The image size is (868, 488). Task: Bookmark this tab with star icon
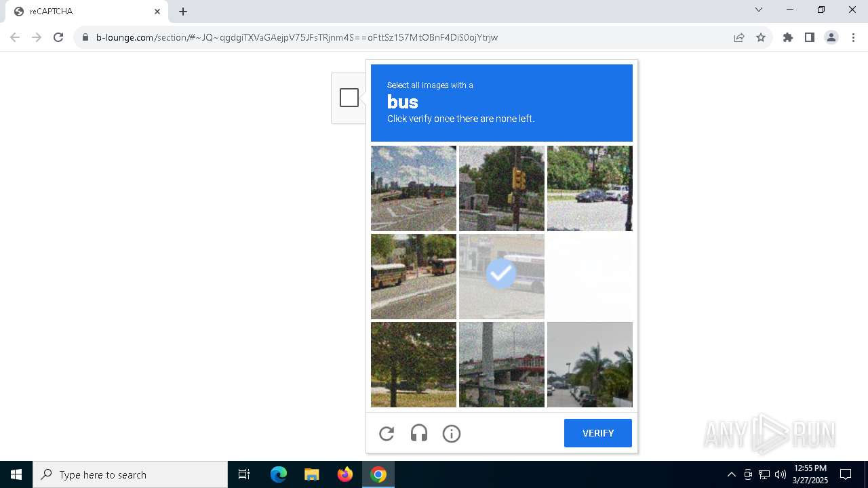(x=761, y=37)
